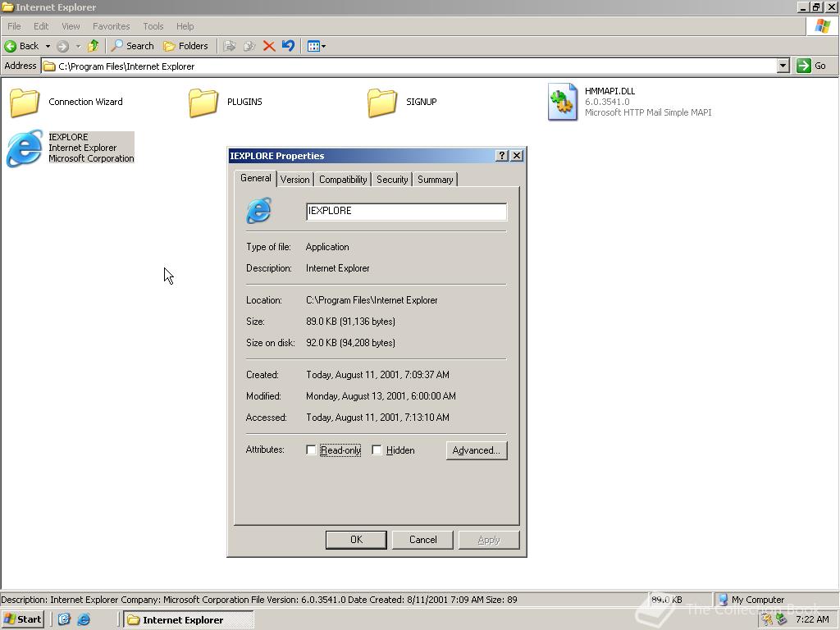The height and width of the screenshot is (630, 840).
Task: Click the location path text in Properties
Action: pyautogui.click(x=372, y=300)
